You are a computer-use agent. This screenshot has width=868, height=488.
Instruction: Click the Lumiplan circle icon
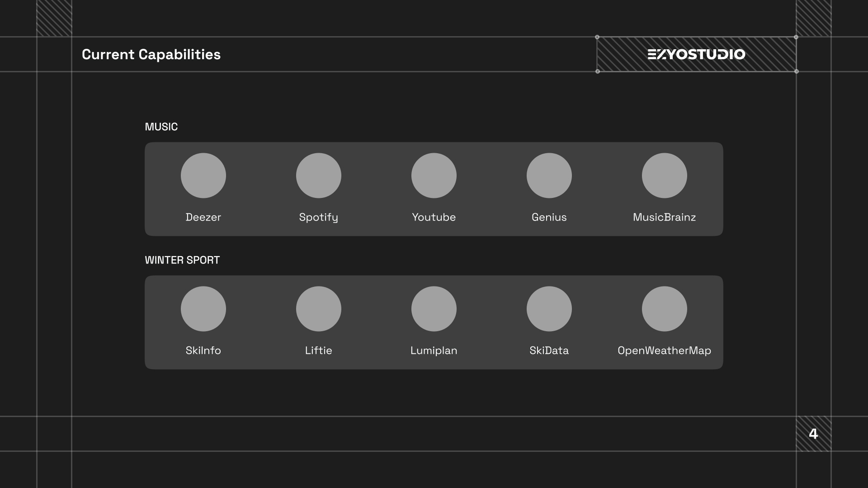tap(434, 309)
